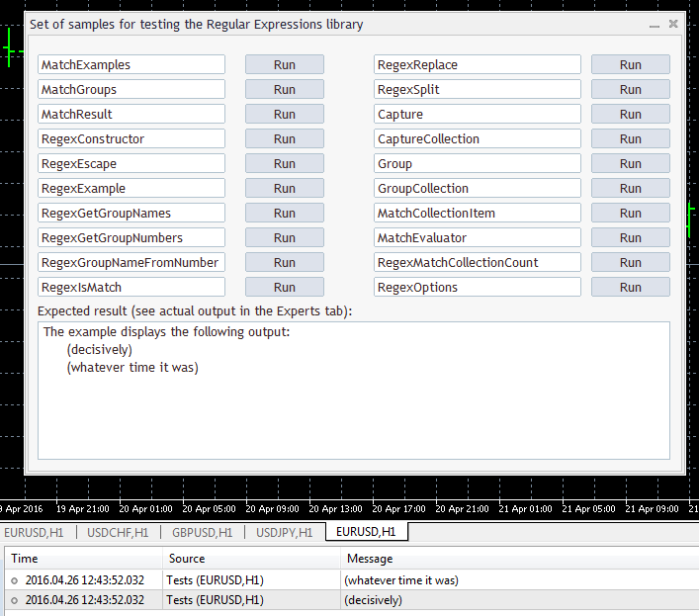
Task: Open the USDJPY,H1 chart tab
Action: tap(284, 532)
